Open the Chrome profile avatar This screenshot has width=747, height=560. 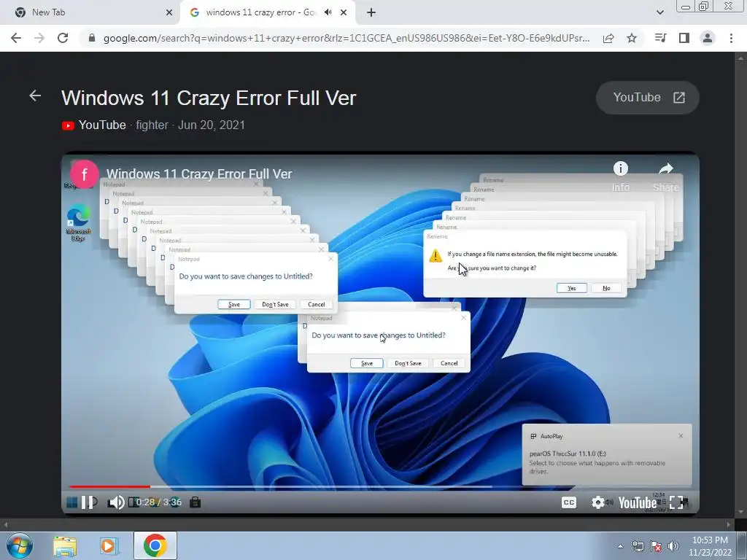(x=708, y=38)
